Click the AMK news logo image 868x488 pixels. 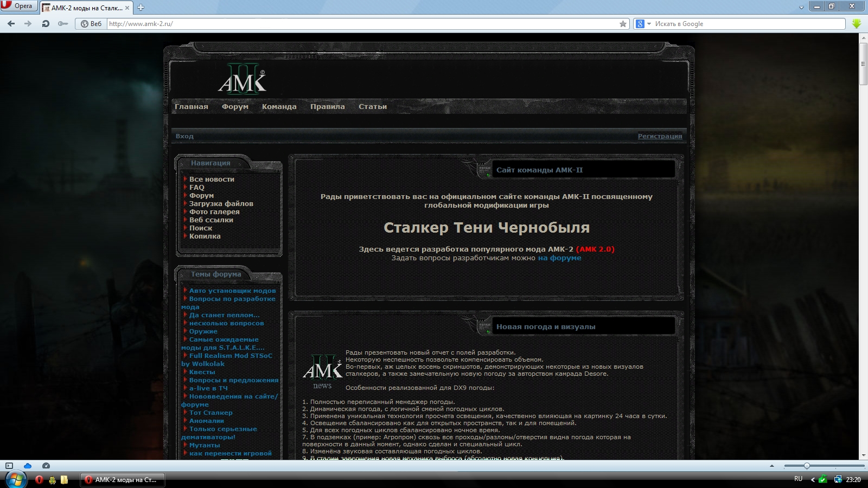click(322, 371)
